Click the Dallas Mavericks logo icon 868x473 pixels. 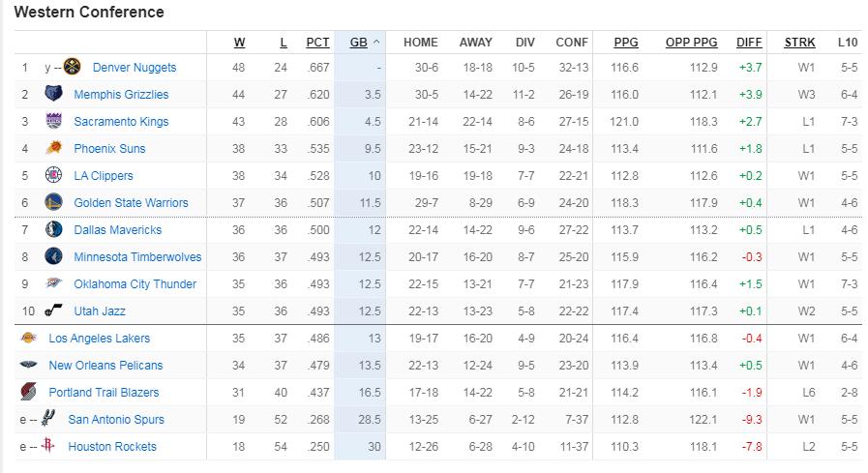52,230
